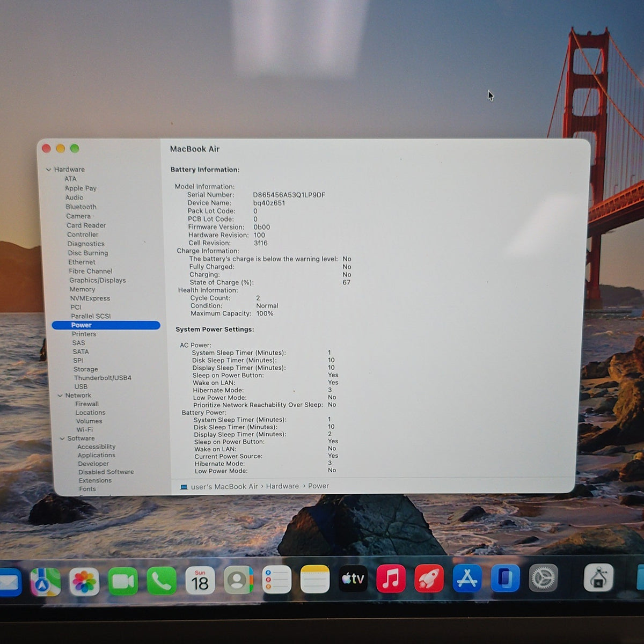The image size is (644, 644).
Task: Click 'user's MacBook Air' in the path bar
Action: [x=224, y=487]
